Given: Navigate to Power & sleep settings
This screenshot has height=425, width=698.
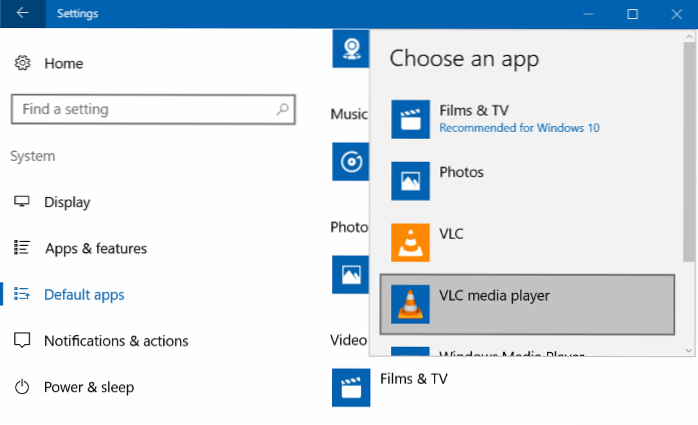Looking at the screenshot, I should pos(88,387).
